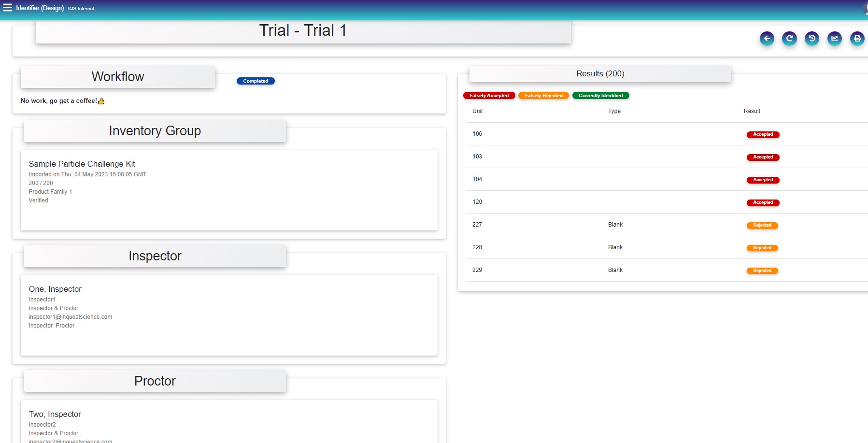Click the print icon button

coord(857,39)
